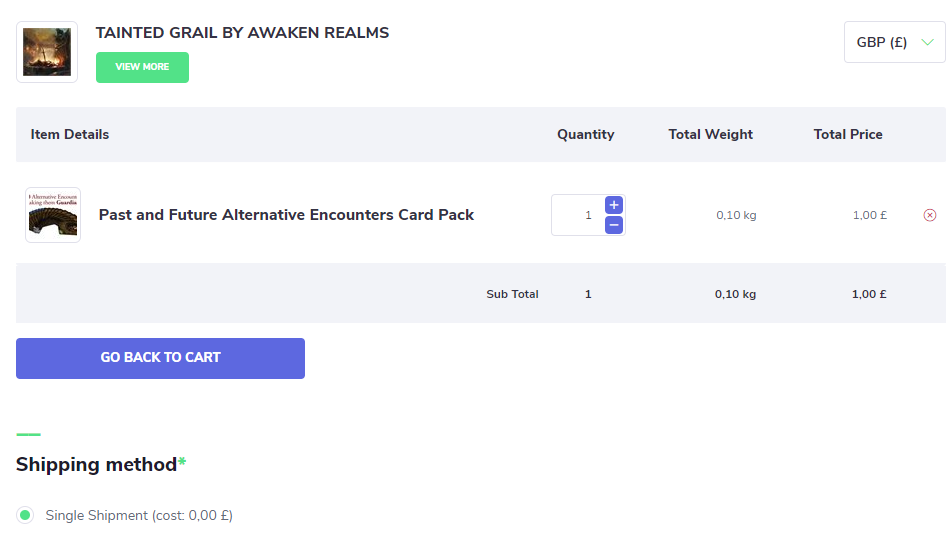Remove the card pack from cart

(x=930, y=215)
